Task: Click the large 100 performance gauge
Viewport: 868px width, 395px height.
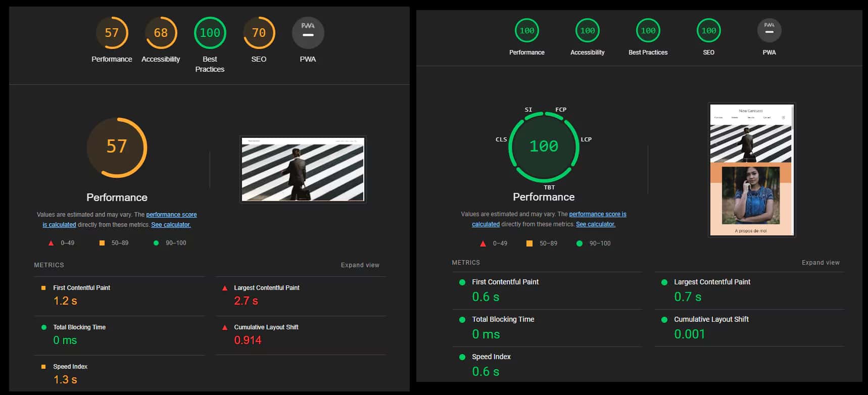Action: coord(544,146)
